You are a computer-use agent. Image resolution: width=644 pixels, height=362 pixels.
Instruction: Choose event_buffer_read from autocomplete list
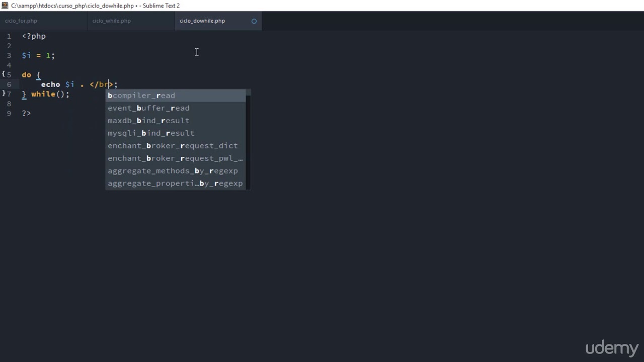click(x=176, y=108)
